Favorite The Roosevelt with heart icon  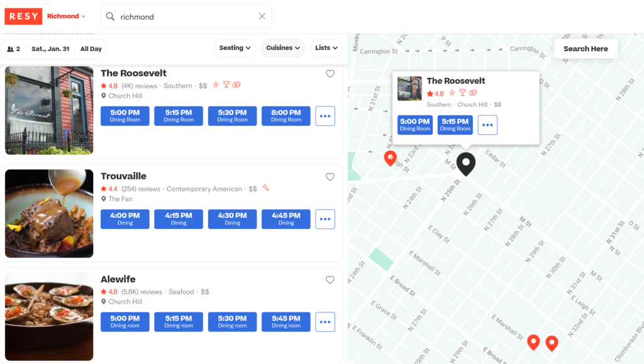(330, 74)
